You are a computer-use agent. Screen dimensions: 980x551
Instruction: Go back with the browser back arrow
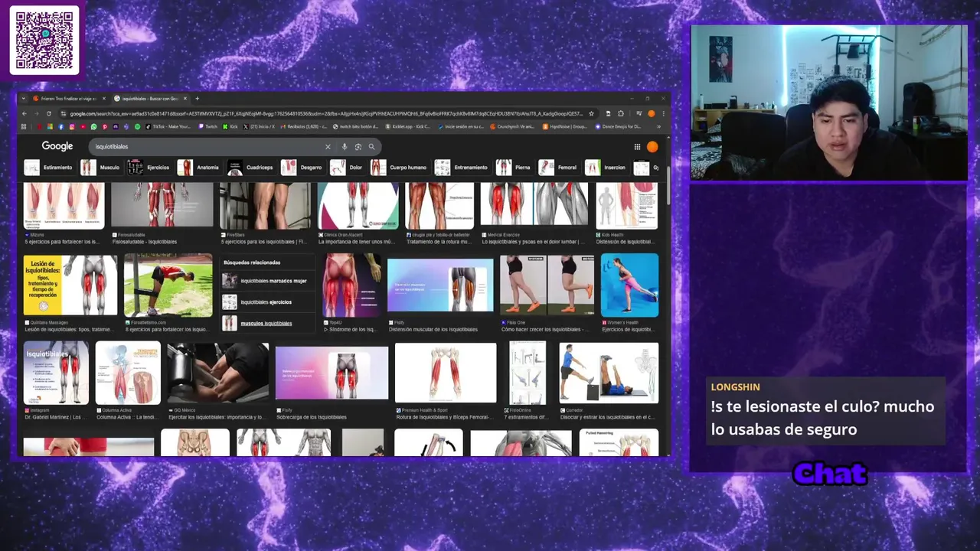(24, 113)
